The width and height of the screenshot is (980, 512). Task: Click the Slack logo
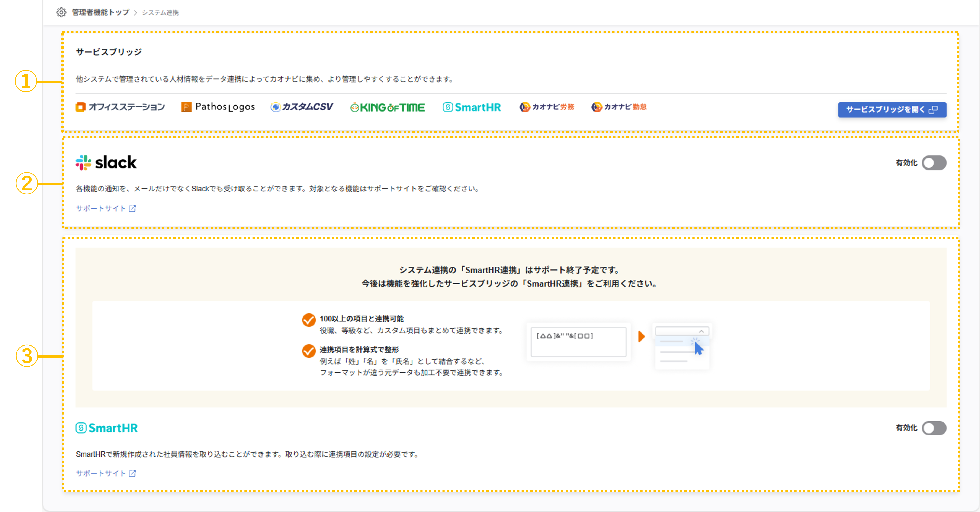coord(106,163)
